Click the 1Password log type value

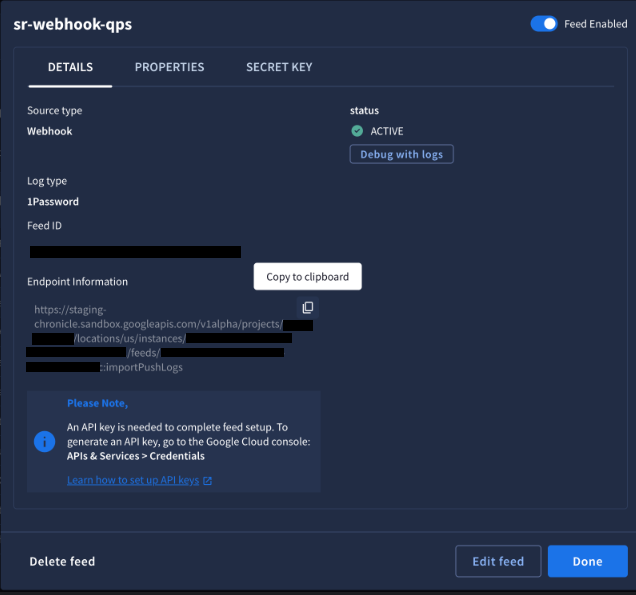[x=53, y=202]
